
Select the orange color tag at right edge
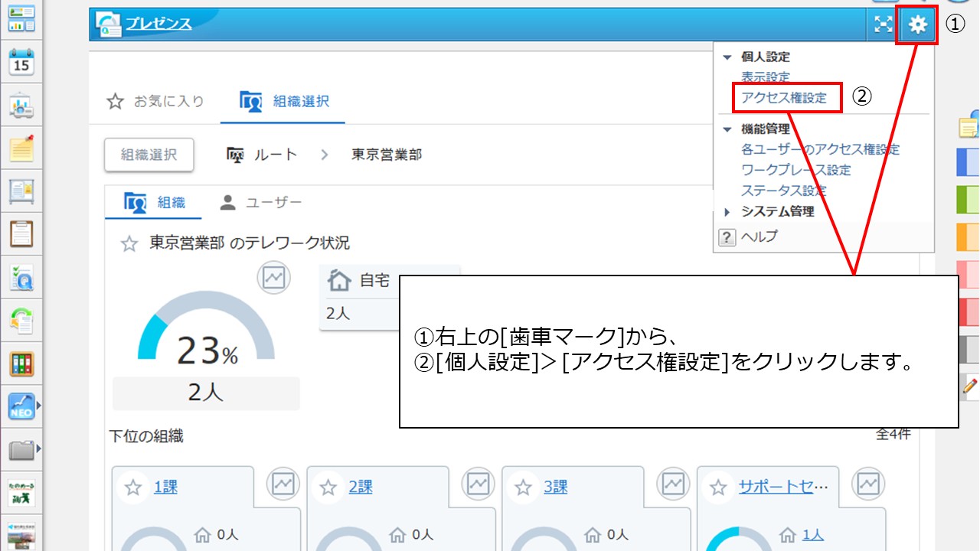click(969, 236)
